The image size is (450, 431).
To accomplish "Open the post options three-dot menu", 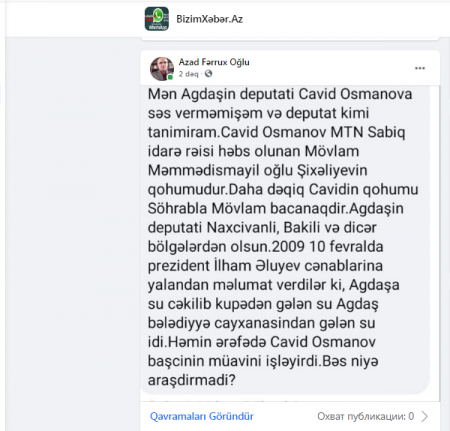I will pos(420,68).
